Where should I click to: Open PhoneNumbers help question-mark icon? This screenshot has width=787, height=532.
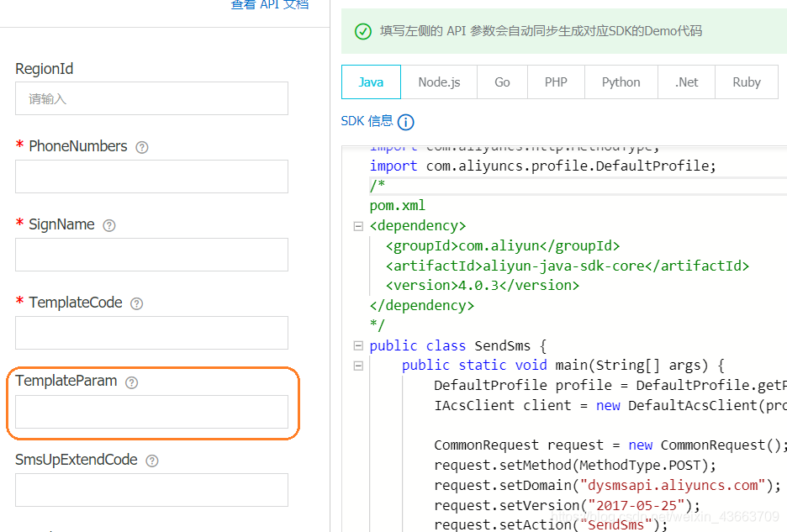click(x=142, y=148)
